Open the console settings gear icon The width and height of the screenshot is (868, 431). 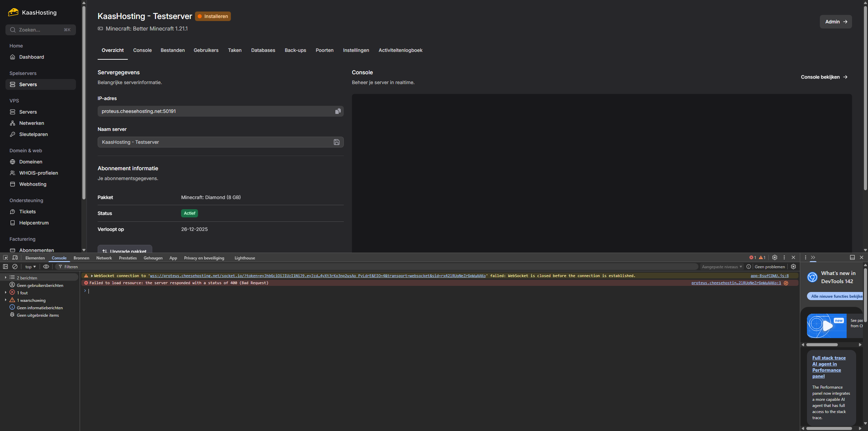793,267
